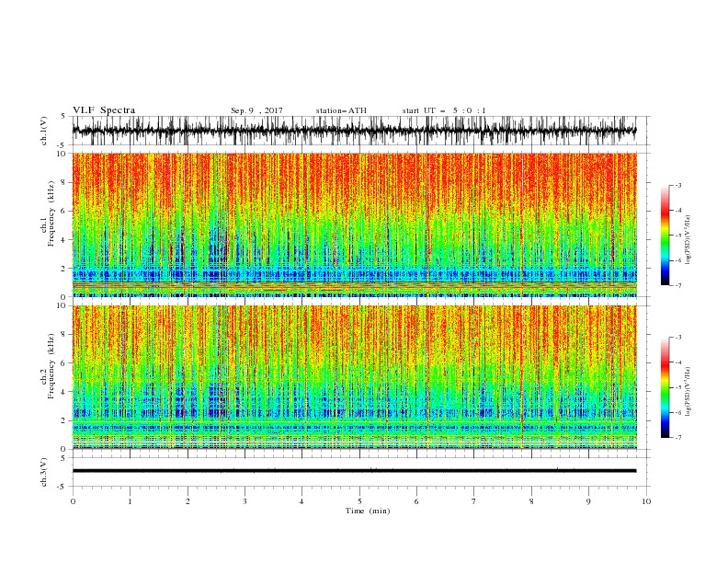Click the ch.2 colorbar "log(PSD)(V²/Hz)" label
This screenshot has width=728, height=563.
point(688,392)
